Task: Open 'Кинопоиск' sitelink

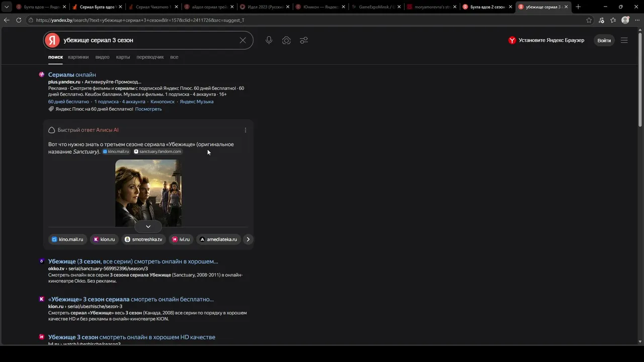Action: point(163,102)
